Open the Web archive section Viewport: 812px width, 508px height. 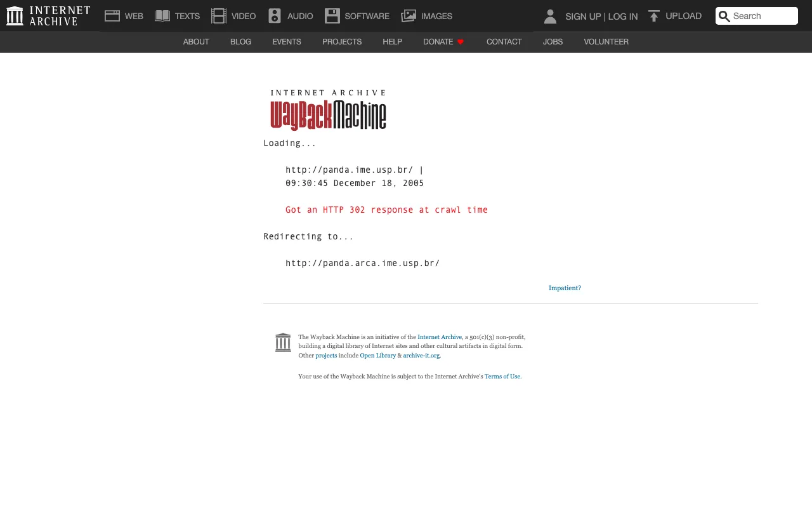(112, 16)
